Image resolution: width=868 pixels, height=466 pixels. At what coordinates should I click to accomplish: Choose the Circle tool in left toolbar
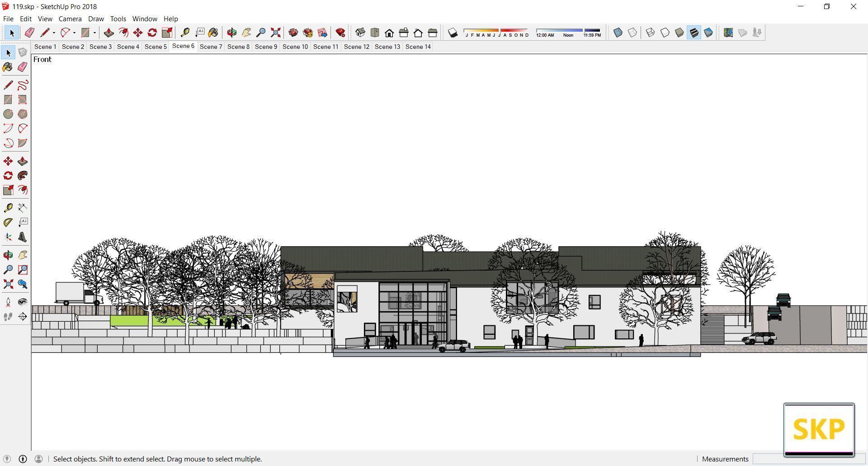8,114
